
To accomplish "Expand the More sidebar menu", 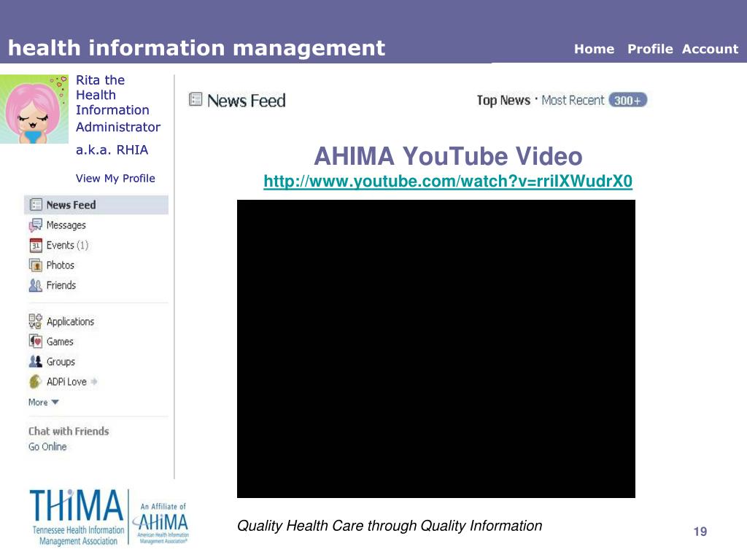I will point(43,402).
